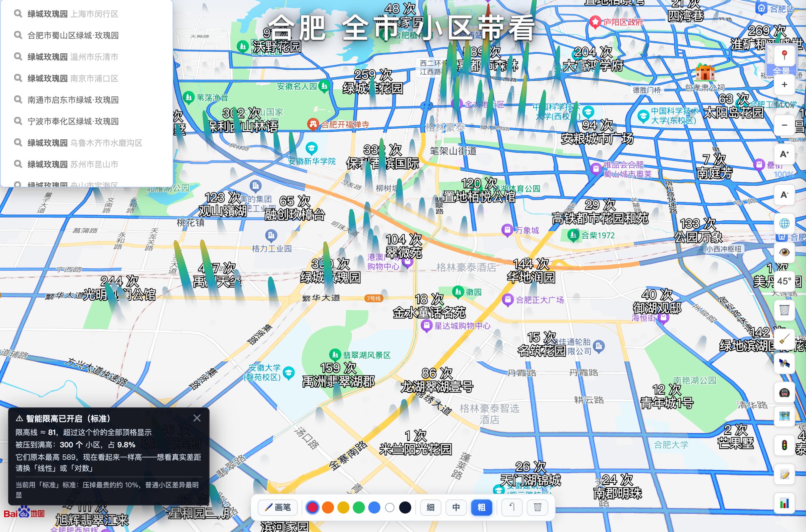Click the subway train icon
The width and height of the screenshot is (806, 532).
pos(784,393)
